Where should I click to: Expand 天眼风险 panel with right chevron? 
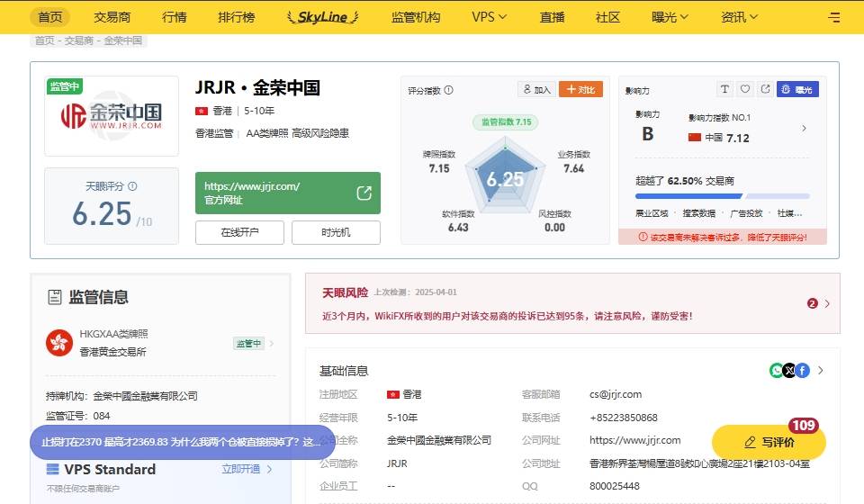coord(827,303)
